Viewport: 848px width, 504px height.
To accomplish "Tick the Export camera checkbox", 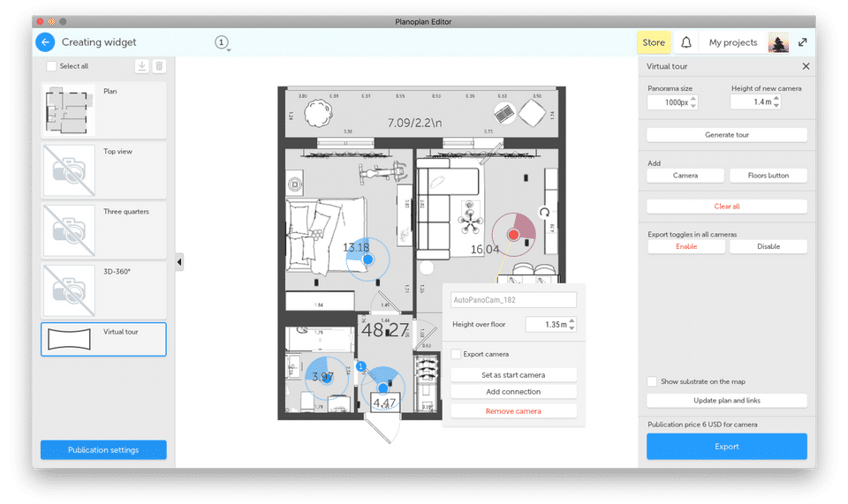I will 456,354.
